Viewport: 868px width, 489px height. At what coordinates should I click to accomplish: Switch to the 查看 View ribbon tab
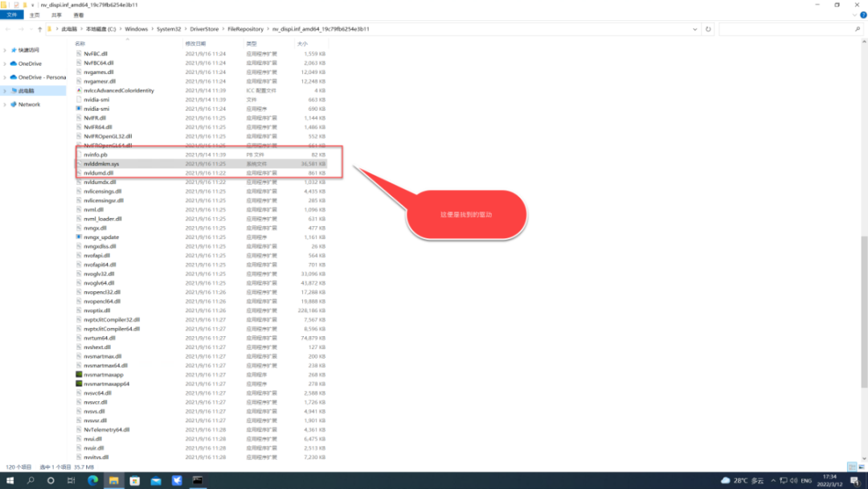[79, 15]
